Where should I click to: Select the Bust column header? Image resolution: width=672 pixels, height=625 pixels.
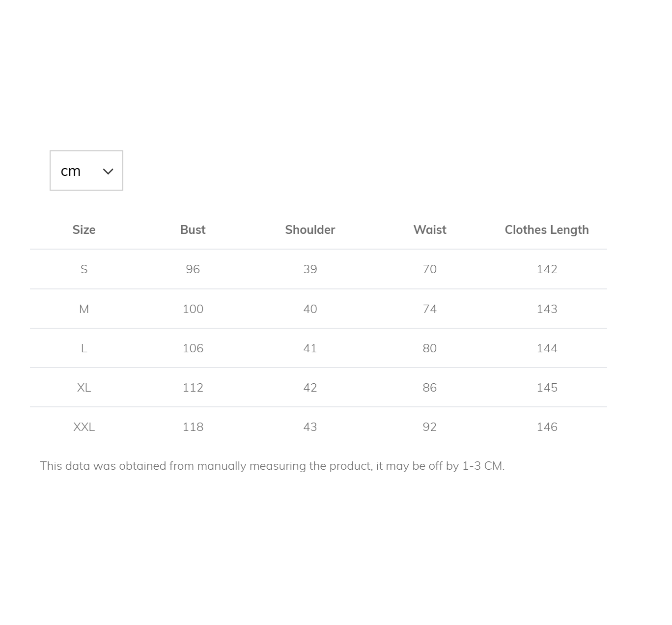(193, 229)
